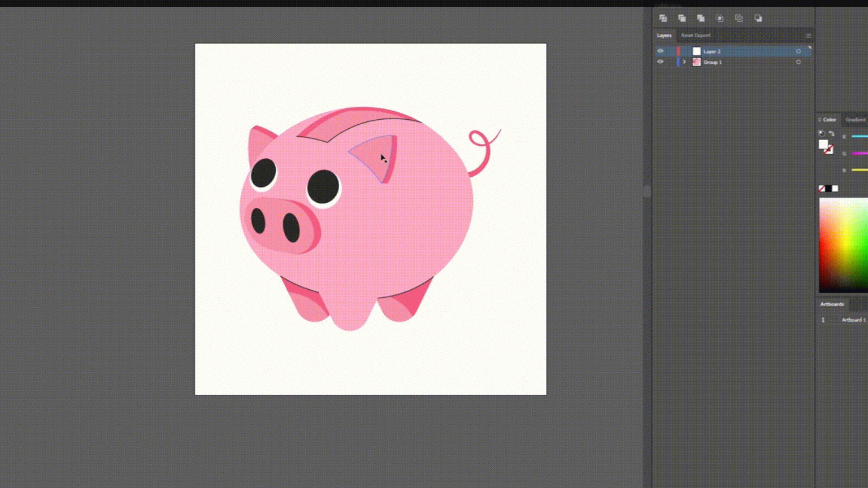The height and width of the screenshot is (488, 868).
Task: Select Artboard 1 in the Artboards panel
Action: coord(853,320)
